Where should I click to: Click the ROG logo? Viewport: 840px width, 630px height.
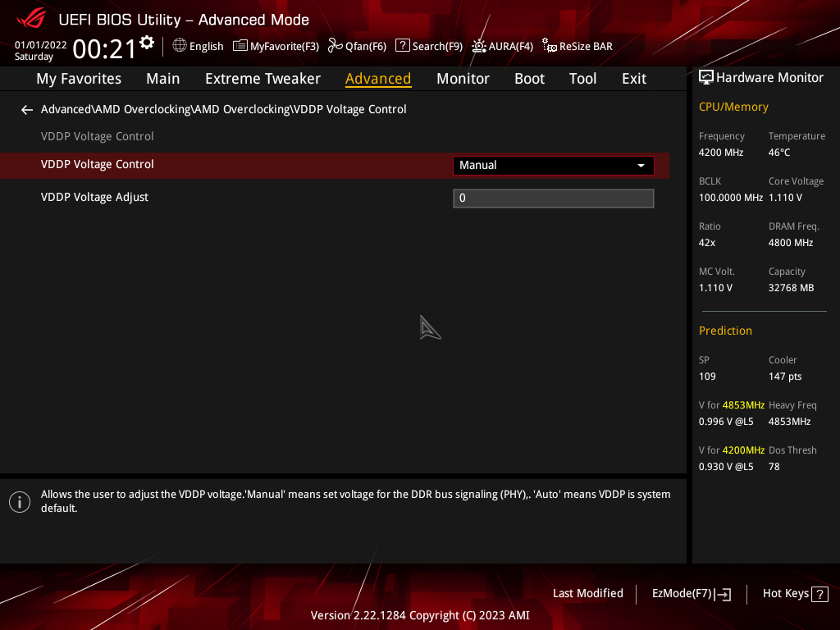point(32,19)
